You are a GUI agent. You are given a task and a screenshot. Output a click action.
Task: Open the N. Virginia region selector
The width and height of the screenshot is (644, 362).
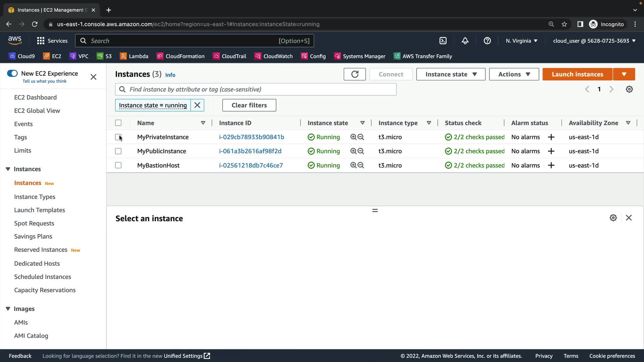521,41
